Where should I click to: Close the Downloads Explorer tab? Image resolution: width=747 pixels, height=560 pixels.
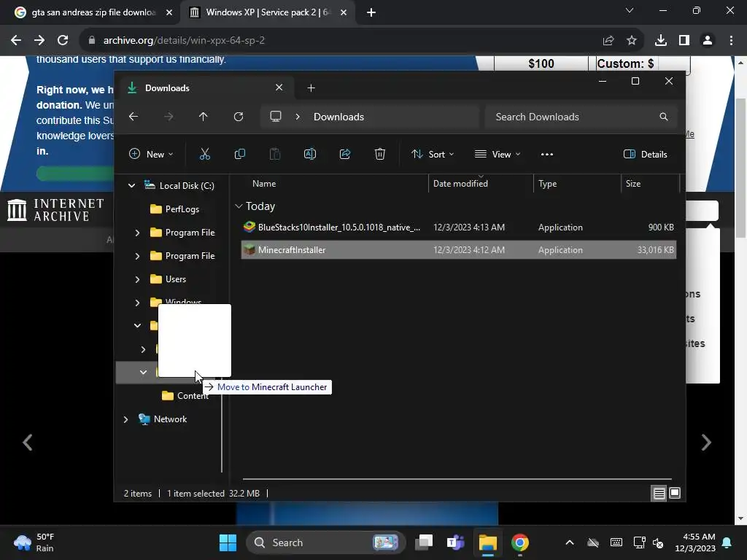(x=279, y=87)
